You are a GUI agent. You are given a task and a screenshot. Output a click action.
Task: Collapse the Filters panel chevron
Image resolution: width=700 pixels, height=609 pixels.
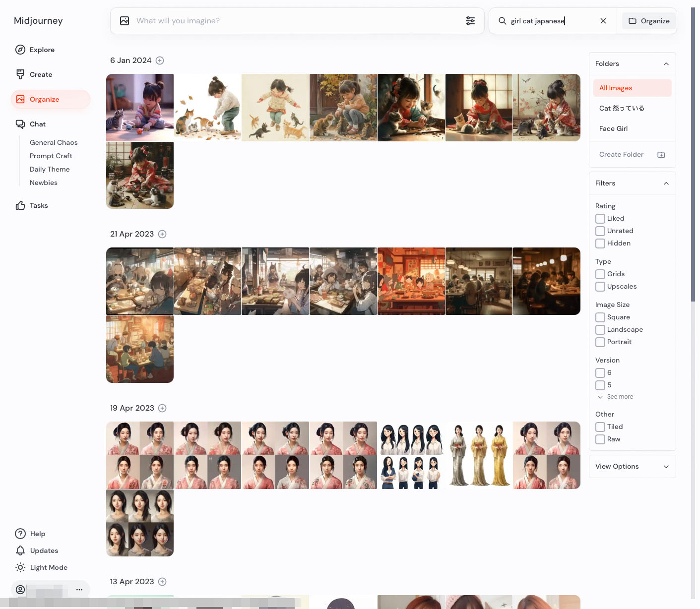[666, 183]
